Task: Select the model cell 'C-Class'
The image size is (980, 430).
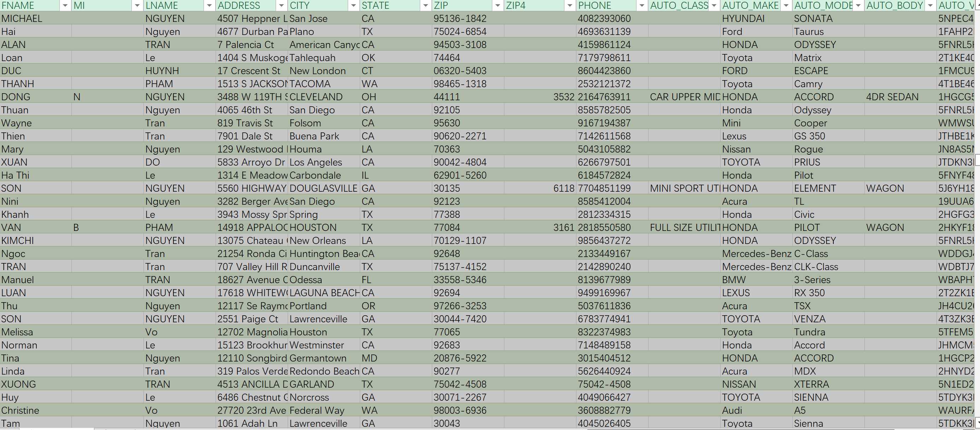Action: point(828,253)
